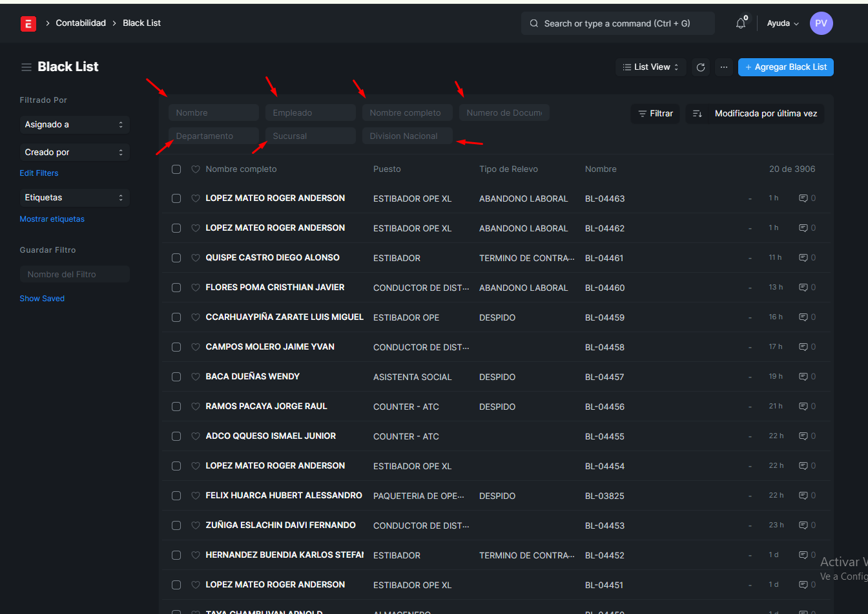Click the red app logo home icon
The image size is (868, 614).
(28, 24)
